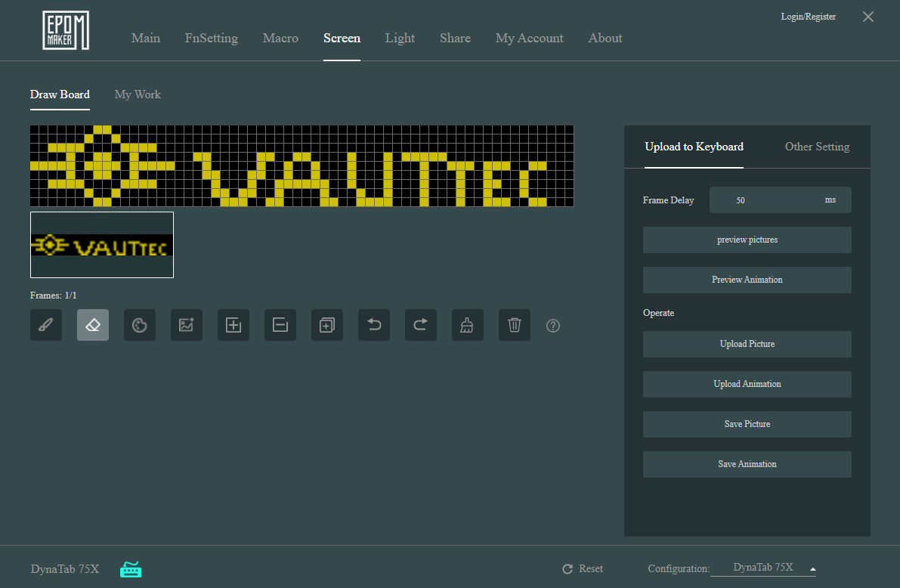The width and height of the screenshot is (900, 588).
Task: Expand the Configuration DynaTab 75X dropdown
Action: pyautogui.click(x=762, y=568)
